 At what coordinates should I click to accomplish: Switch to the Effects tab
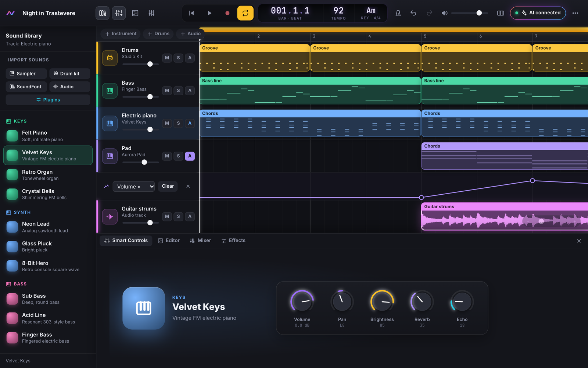[x=233, y=241]
